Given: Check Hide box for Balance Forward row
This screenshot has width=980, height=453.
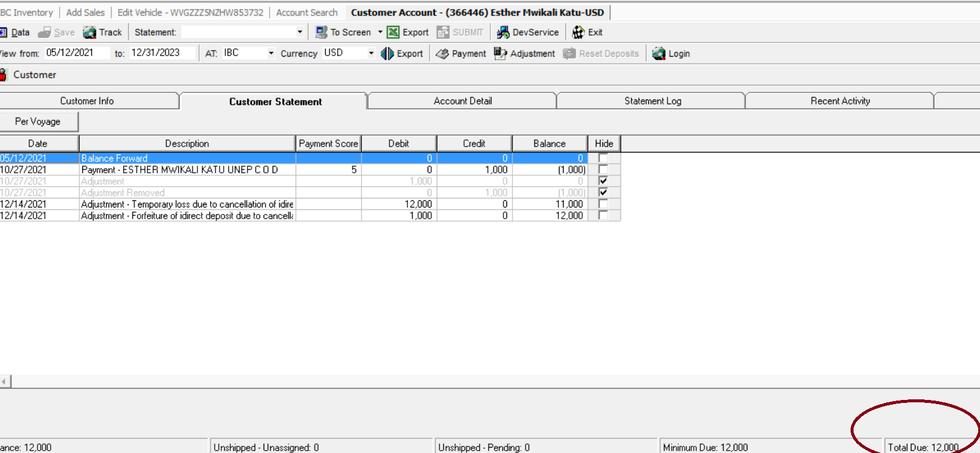Looking at the screenshot, I should [x=603, y=158].
